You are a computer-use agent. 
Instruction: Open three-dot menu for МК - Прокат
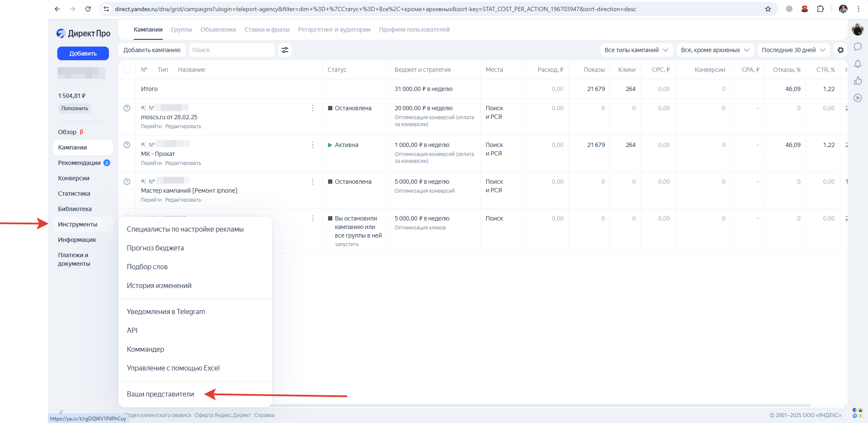pos(313,145)
